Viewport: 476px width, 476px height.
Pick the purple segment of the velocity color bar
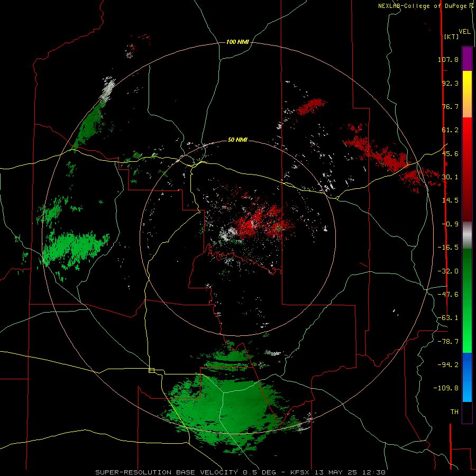(467, 59)
